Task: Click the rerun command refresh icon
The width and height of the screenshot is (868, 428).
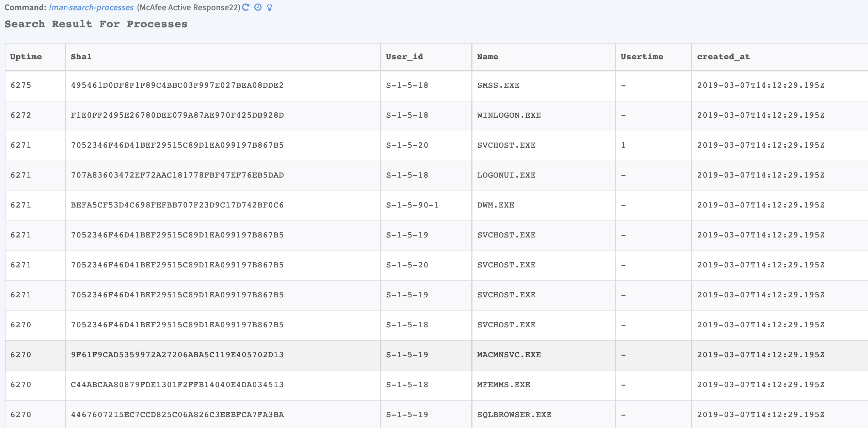Action: pyautogui.click(x=246, y=7)
